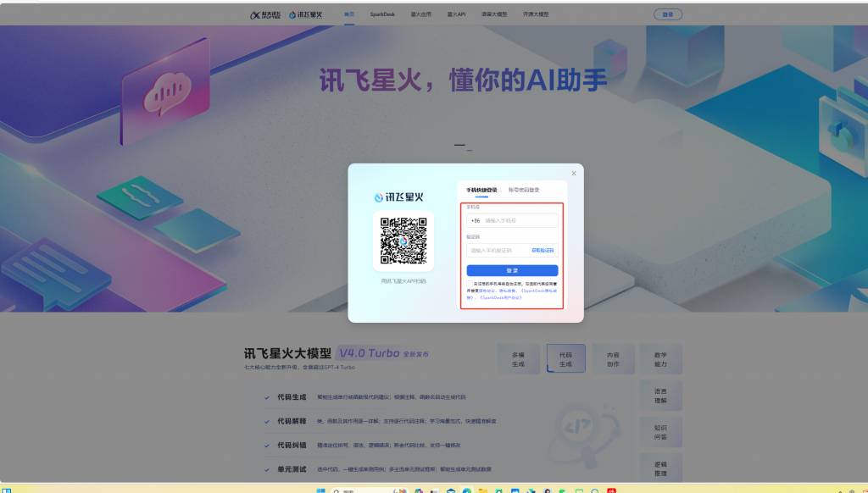
Task: Select the 逻辑推理 capability card
Action: click(x=661, y=468)
